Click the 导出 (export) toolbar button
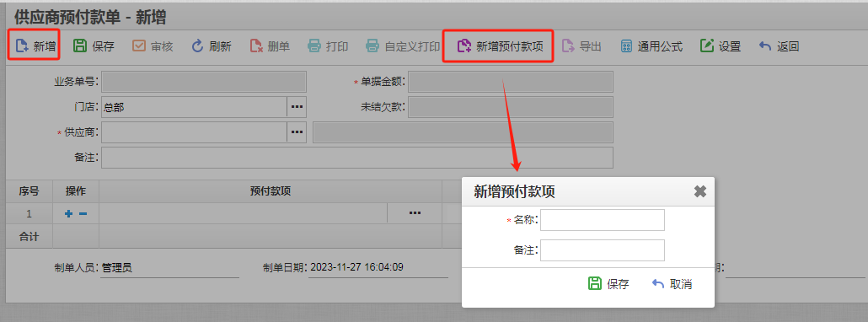This screenshot has height=322, width=868. (581, 46)
